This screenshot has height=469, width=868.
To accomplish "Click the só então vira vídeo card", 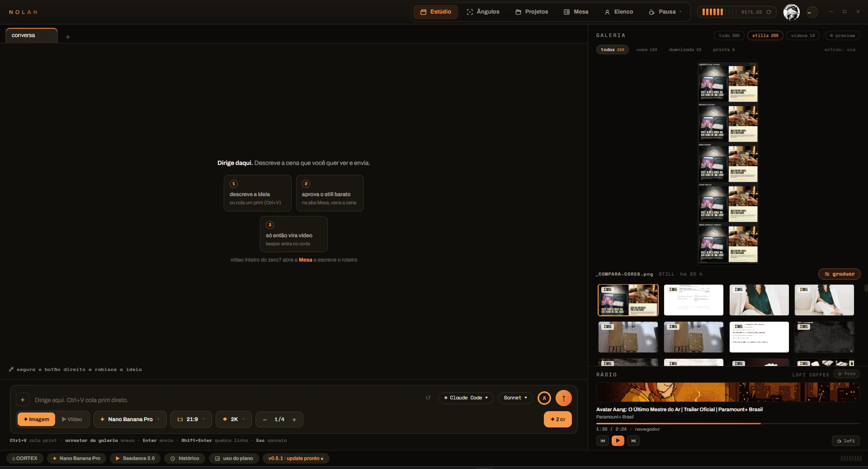I will [294, 234].
